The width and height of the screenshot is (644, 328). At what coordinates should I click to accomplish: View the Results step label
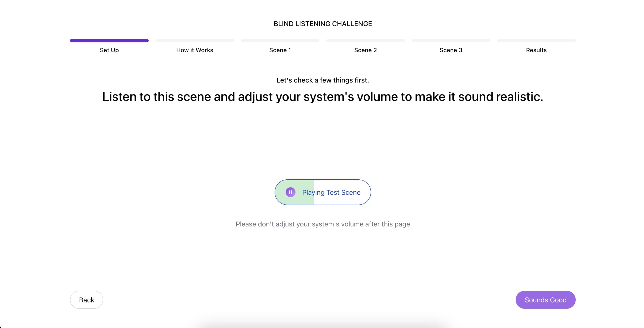[536, 50]
